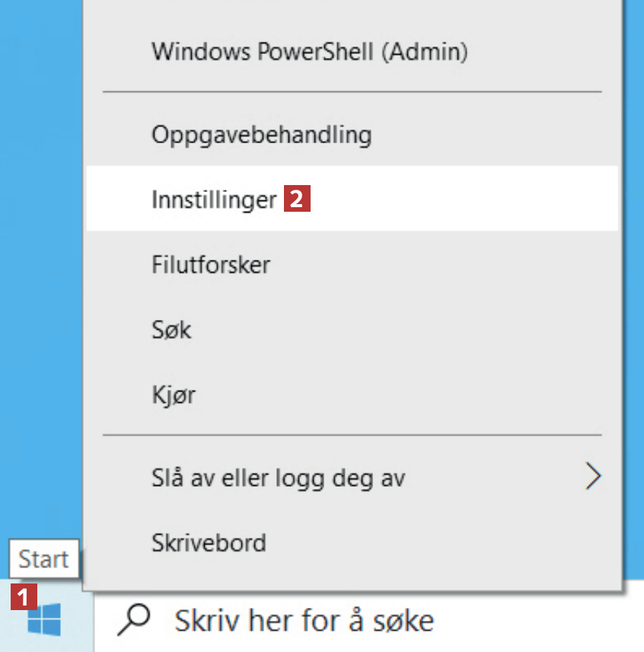Click the Start tooltip label

pyautogui.click(x=43, y=560)
